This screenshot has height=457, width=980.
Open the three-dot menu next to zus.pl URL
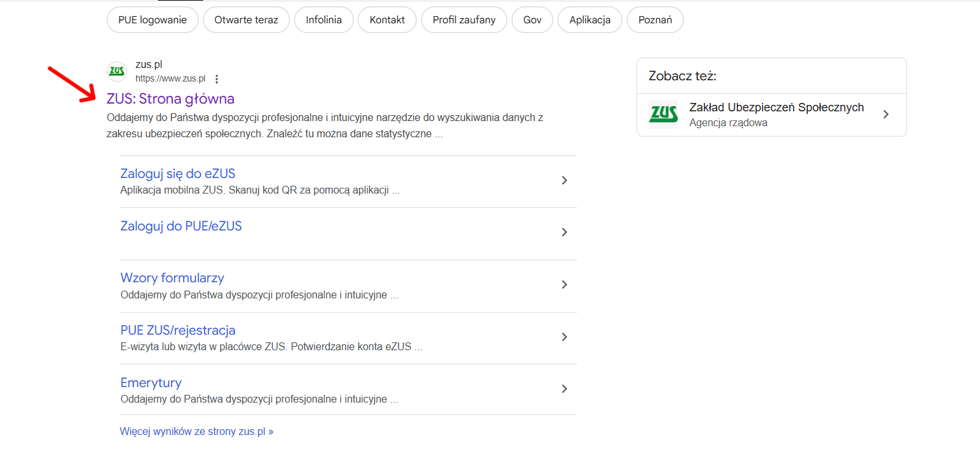[x=217, y=79]
